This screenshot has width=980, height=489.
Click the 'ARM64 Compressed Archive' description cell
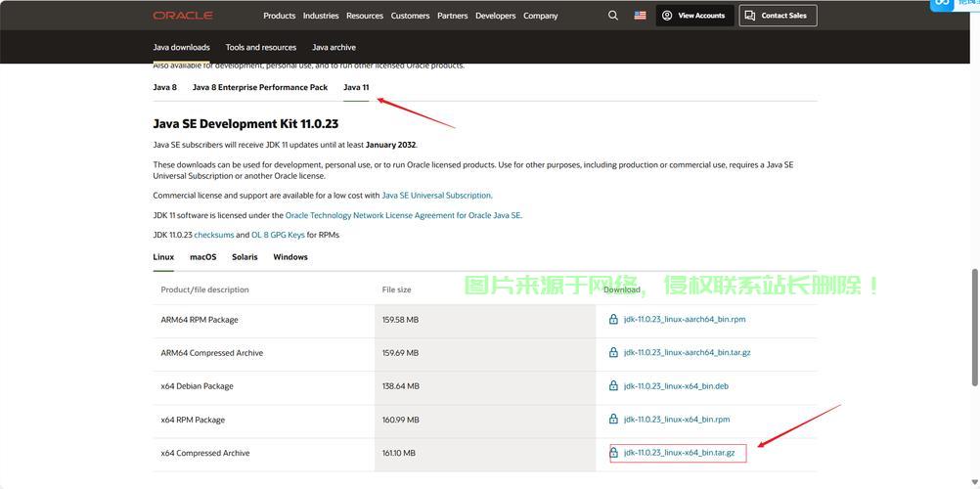[x=264, y=353]
